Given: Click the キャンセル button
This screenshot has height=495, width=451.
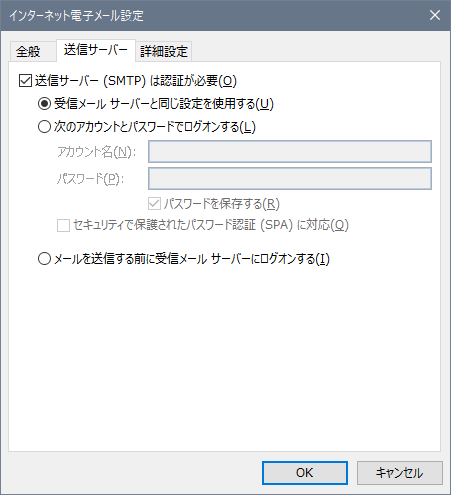Looking at the screenshot, I should (x=400, y=473).
